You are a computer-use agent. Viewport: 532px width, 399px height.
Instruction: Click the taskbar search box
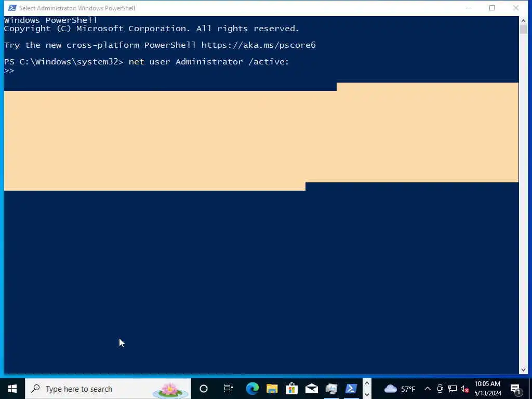[108, 389]
